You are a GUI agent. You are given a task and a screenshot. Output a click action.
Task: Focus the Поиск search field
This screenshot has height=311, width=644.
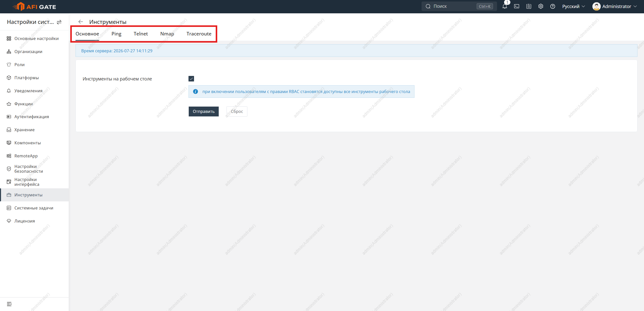[x=459, y=6]
